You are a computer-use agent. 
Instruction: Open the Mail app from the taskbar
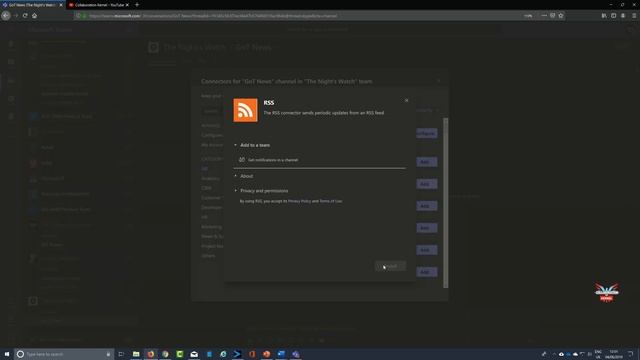(194, 354)
